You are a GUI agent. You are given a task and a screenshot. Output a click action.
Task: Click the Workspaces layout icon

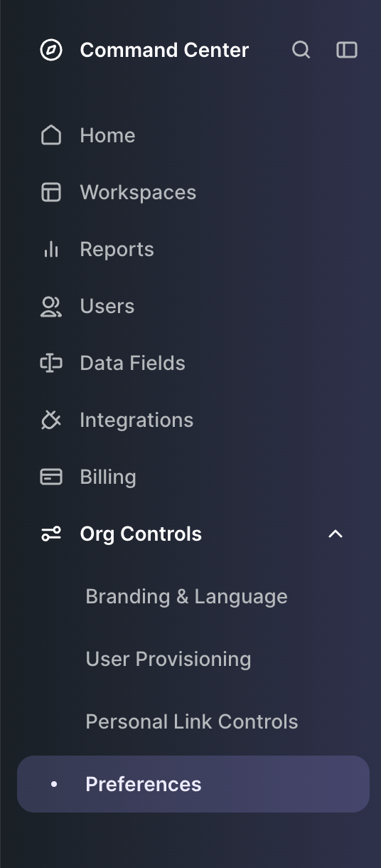pos(51,192)
